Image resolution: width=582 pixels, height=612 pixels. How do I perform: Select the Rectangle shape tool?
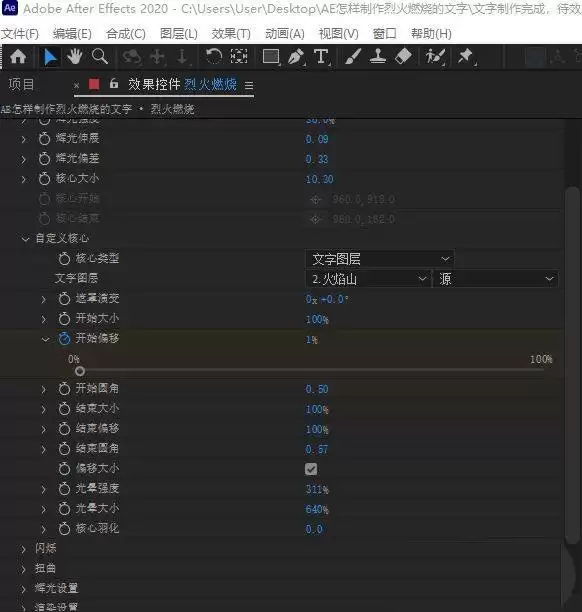pyautogui.click(x=271, y=57)
